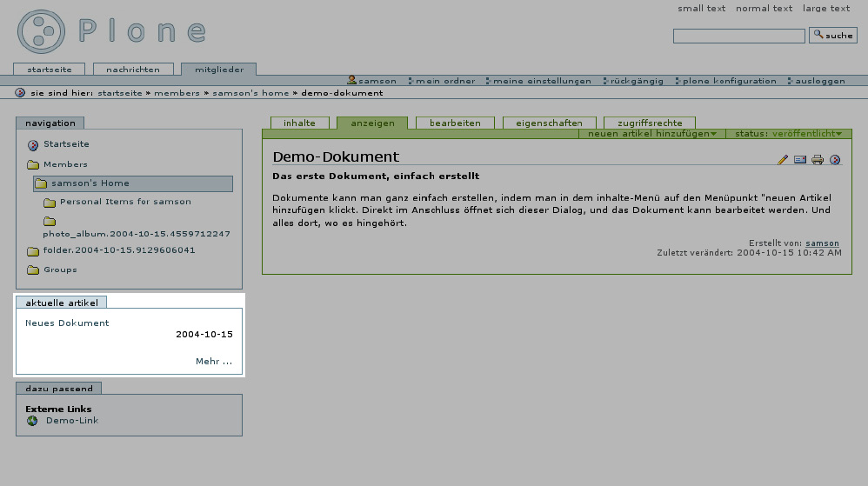Click the Startseite icon in navigation panel
Screen dimensions: 868x486
click(x=33, y=145)
